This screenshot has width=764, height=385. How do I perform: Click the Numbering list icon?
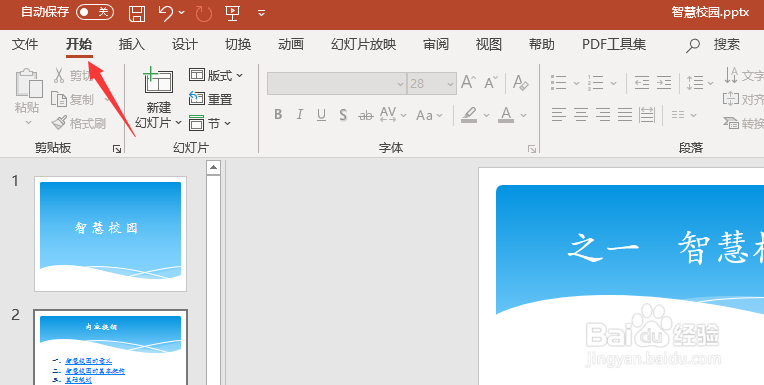click(x=595, y=82)
